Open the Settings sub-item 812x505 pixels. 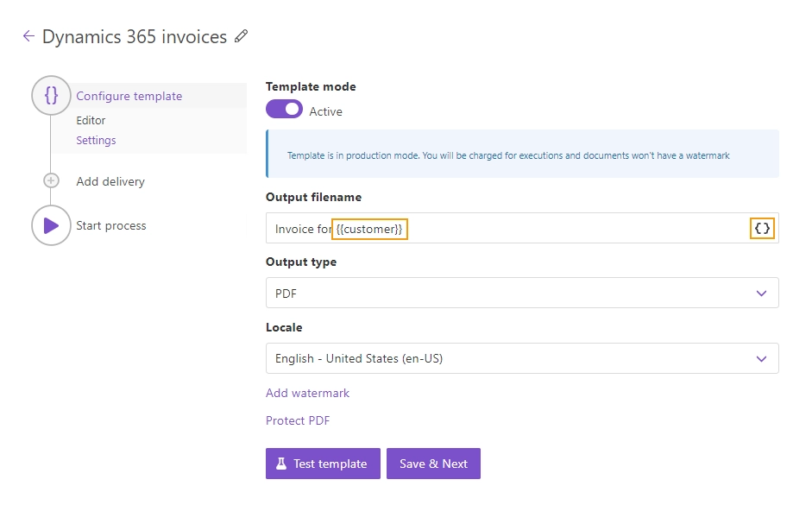click(96, 141)
